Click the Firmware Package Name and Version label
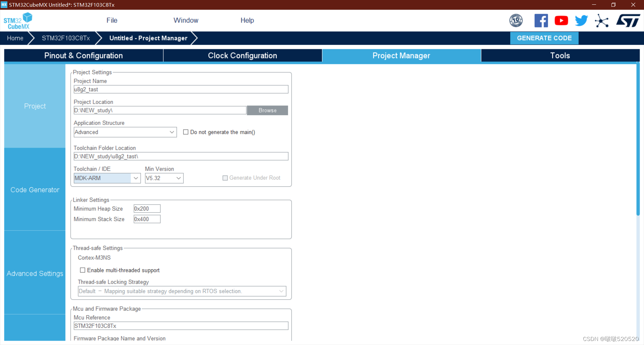 point(119,338)
